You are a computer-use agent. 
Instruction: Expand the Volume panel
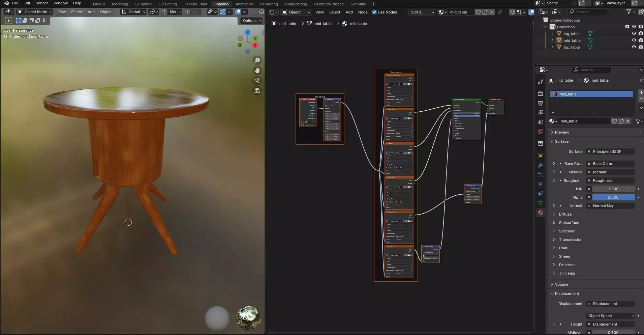coord(561,284)
